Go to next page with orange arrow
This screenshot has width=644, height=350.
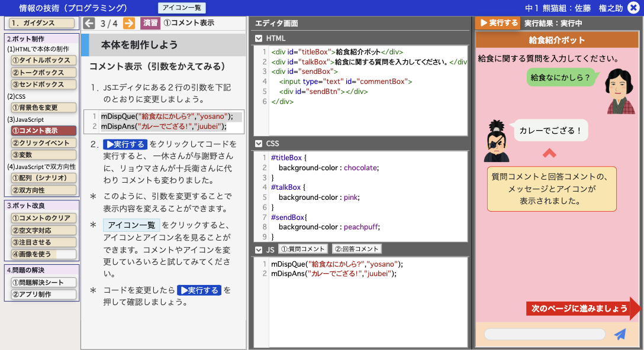click(x=129, y=23)
